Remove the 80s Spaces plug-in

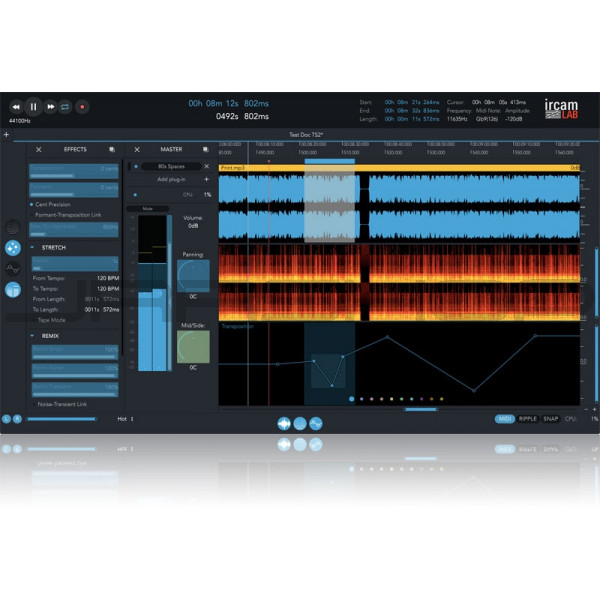[207, 166]
